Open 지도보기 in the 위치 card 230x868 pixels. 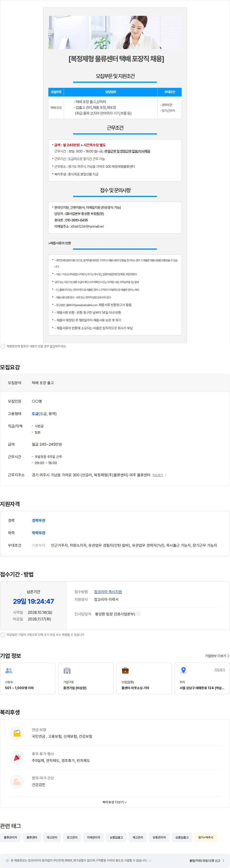(x=219, y=670)
